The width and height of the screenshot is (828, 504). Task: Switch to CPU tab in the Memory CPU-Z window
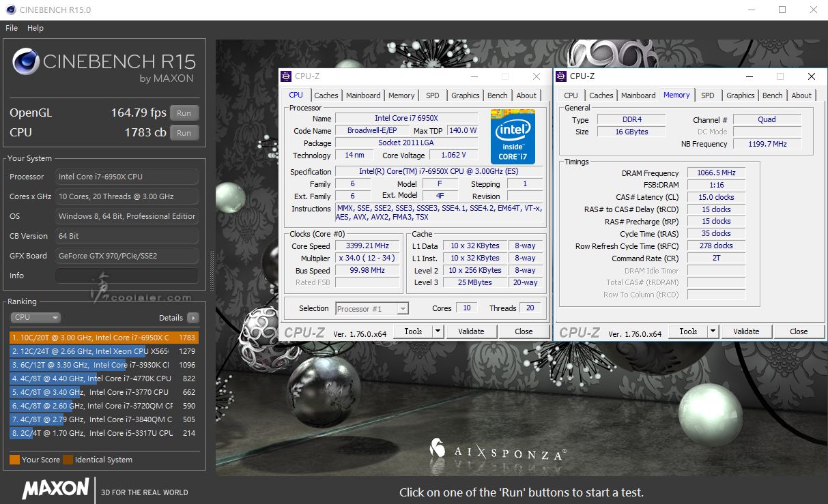pos(571,95)
